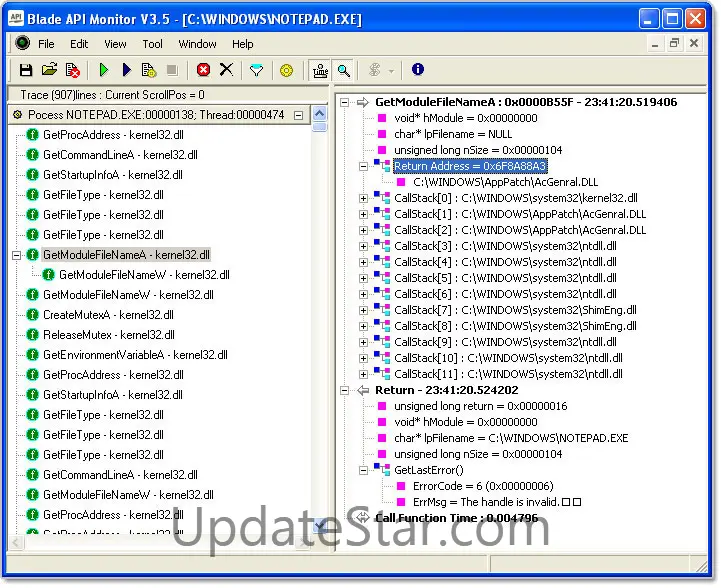Screen dimensions: 721x588
Task: Select ReleaseMutex - kernel32.dll entry
Action: (x=109, y=335)
